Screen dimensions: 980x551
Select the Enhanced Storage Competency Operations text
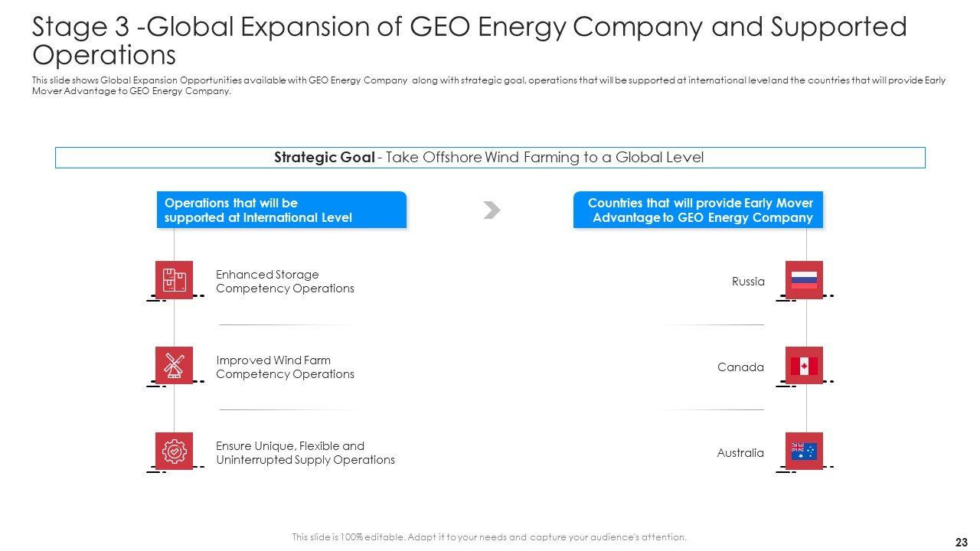click(x=285, y=282)
